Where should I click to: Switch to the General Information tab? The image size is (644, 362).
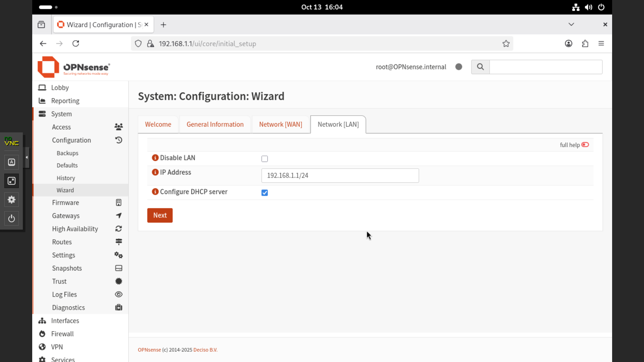(215, 124)
